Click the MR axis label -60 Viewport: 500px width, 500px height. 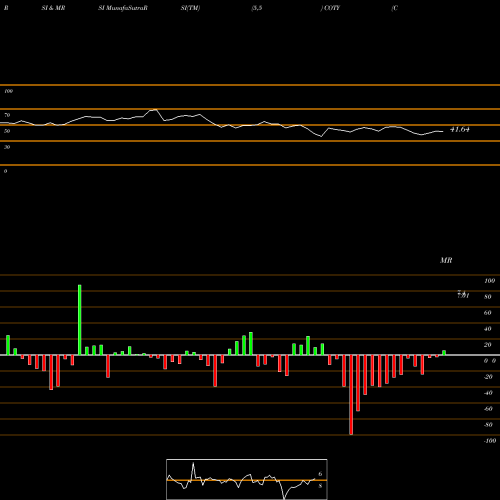488,409
